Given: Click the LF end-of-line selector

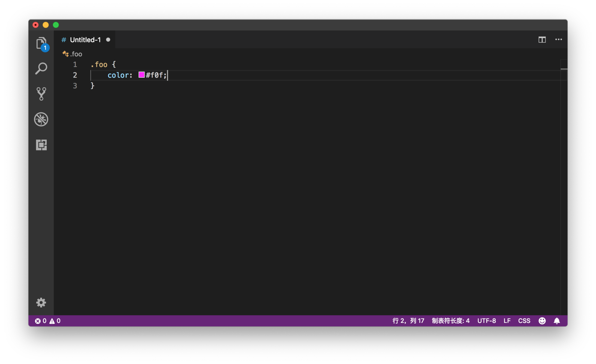Looking at the screenshot, I should 507,321.
